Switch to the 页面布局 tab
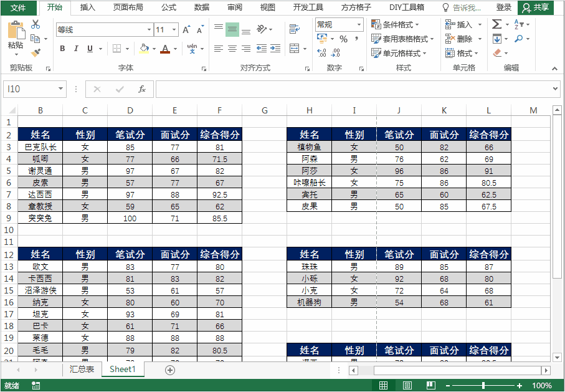This screenshot has width=565, height=392. pyautogui.click(x=128, y=7)
